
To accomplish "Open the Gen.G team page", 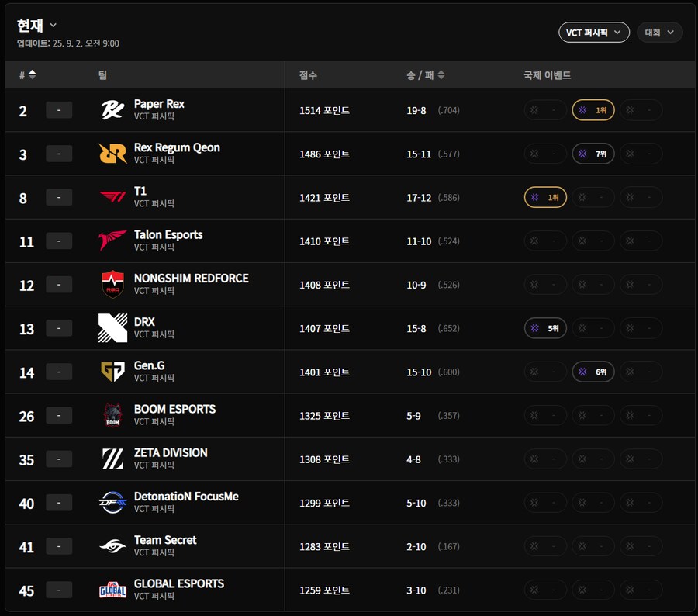I will [149, 365].
